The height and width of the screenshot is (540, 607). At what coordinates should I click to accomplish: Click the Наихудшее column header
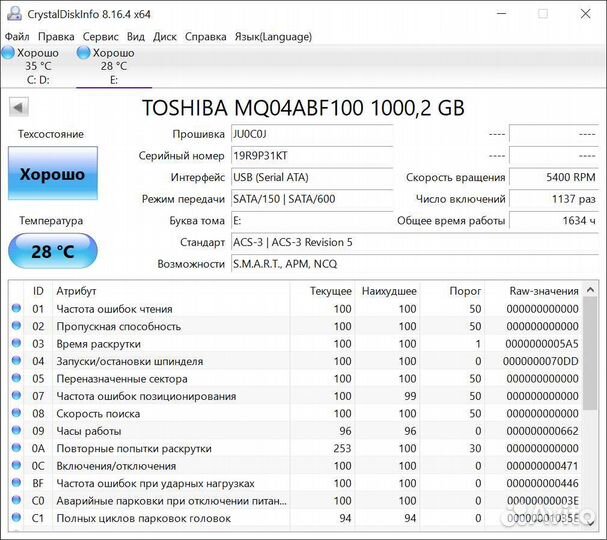pyautogui.click(x=389, y=291)
